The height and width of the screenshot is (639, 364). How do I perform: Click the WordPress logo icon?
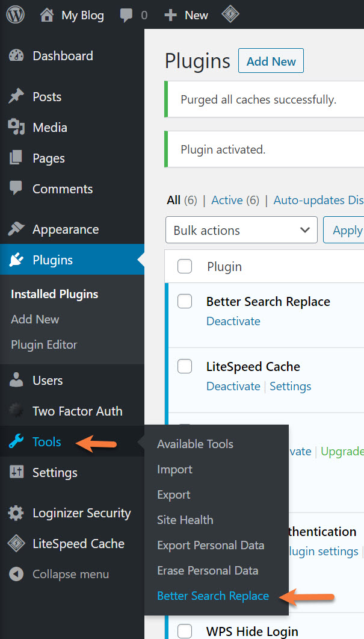(16, 15)
